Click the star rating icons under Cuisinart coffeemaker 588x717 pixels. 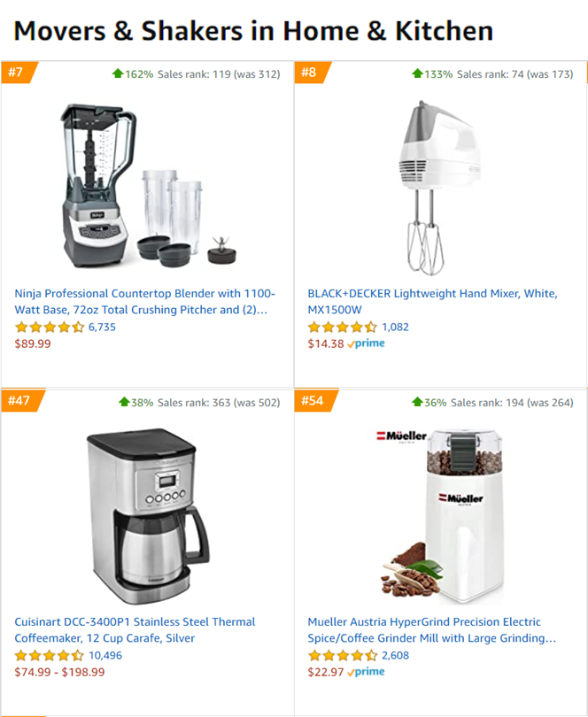pyautogui.click(x=50, y=655)
